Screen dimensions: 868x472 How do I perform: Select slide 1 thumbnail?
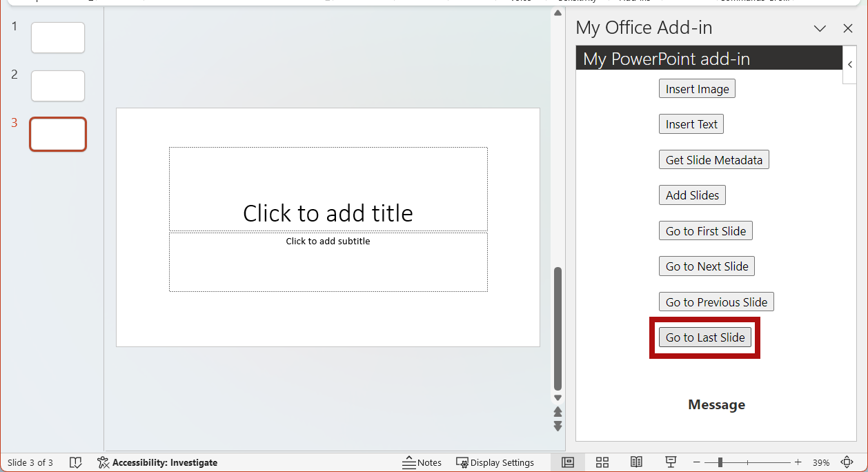pyautogui.click(x=57, y=37)
